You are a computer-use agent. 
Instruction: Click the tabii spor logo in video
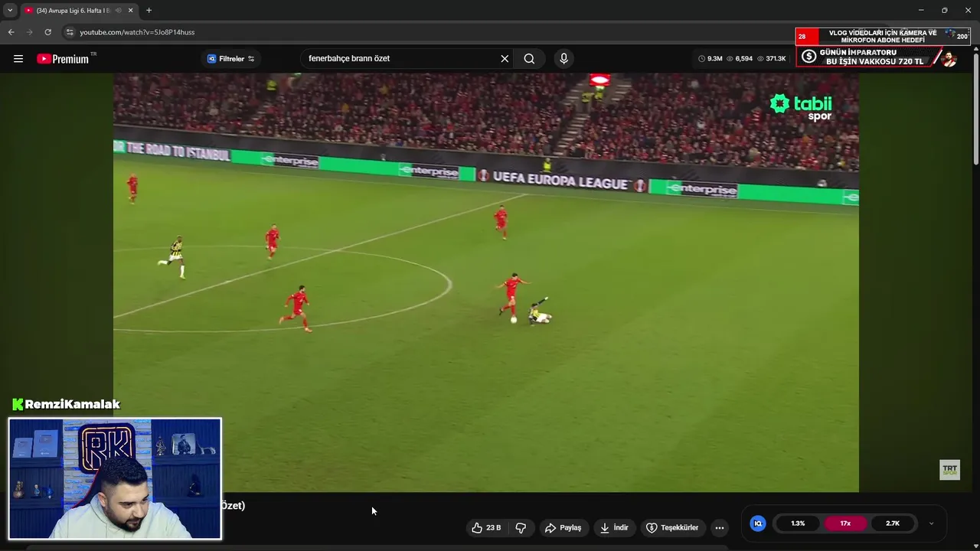[802, 107]
